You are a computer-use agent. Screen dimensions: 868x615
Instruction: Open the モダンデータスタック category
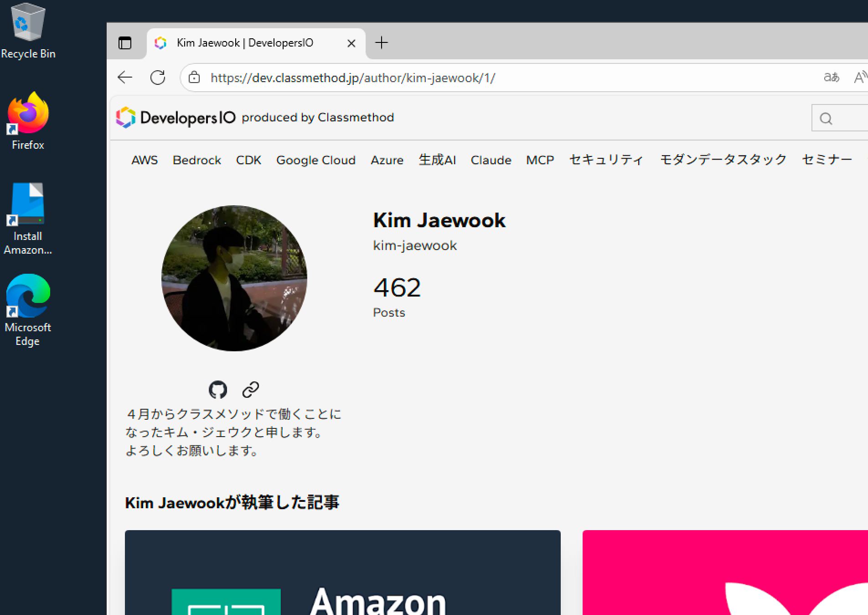[x=723, y=160]
